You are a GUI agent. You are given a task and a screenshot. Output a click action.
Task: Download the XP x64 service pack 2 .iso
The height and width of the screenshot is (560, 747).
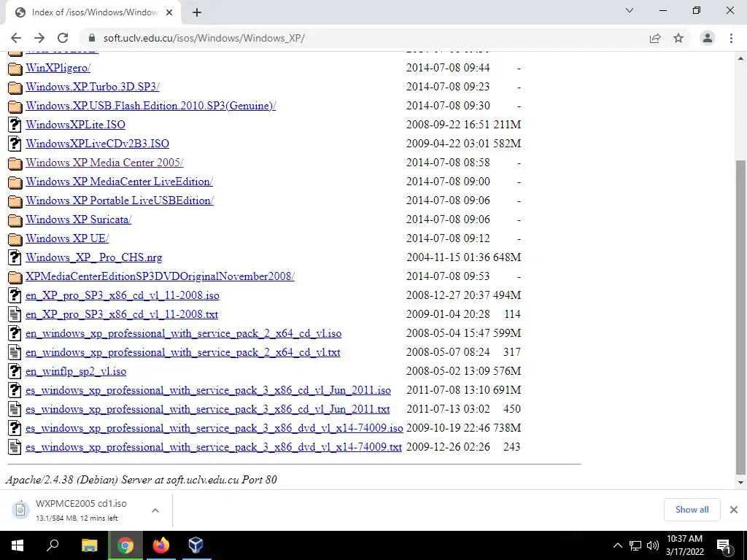[183, 333]
